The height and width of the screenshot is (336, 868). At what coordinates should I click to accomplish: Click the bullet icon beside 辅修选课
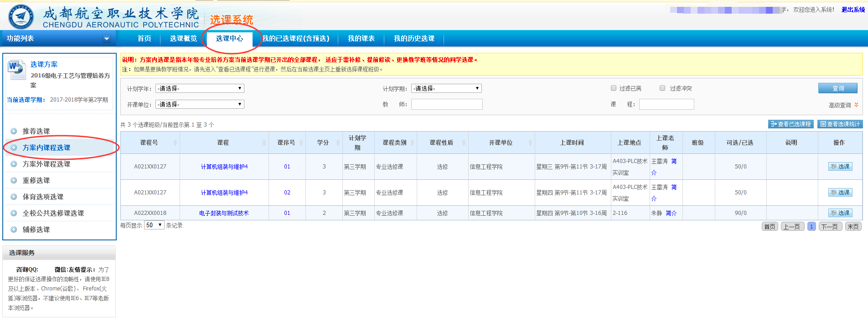pyautogui.click(x=14, y=230)
